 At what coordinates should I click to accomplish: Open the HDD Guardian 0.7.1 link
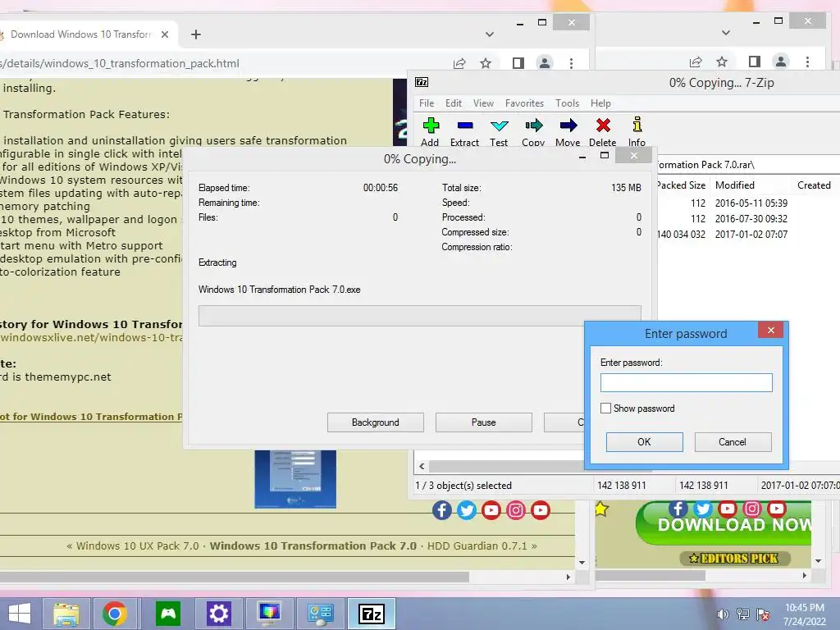477,546
